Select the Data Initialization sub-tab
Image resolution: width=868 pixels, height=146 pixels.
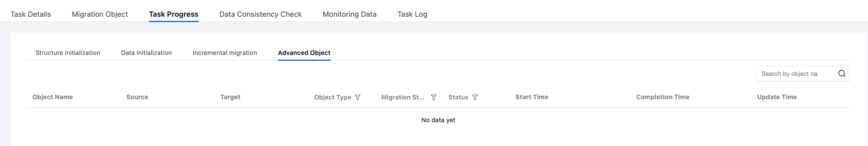coord(146,53)
